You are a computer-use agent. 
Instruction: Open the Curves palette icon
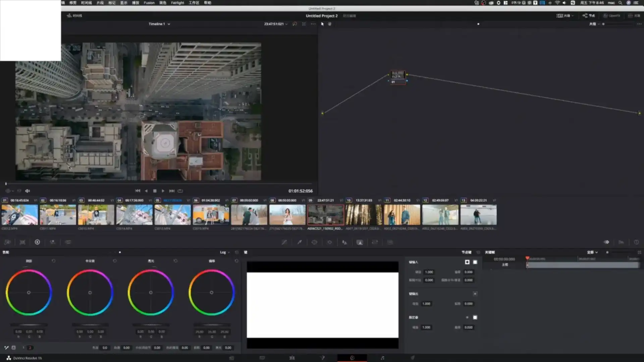[x=284, y=242]
